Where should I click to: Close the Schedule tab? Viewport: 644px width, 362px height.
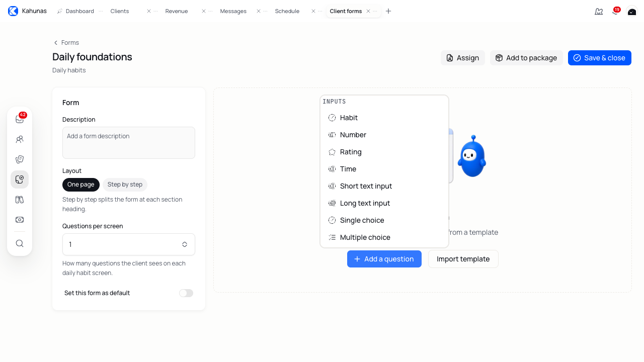coord(313,11)
